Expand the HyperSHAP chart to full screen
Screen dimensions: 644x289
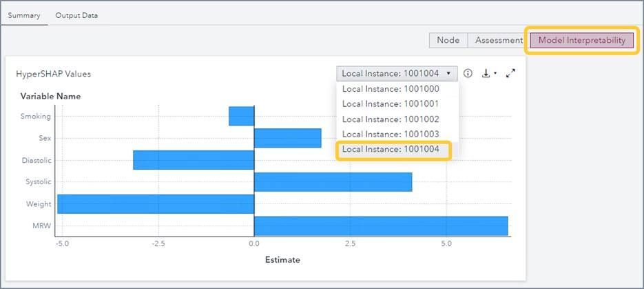point(510,73)
